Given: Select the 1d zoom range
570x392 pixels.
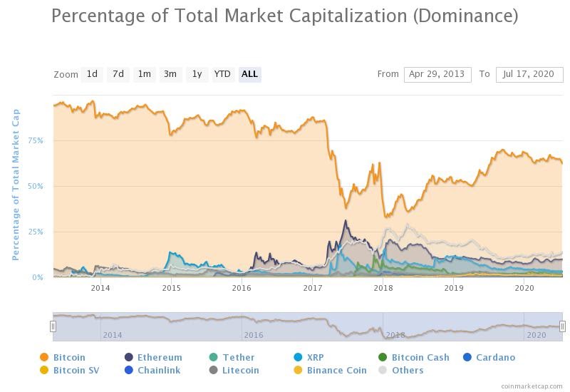Looking at the screenshot, I should coord(92,74).
